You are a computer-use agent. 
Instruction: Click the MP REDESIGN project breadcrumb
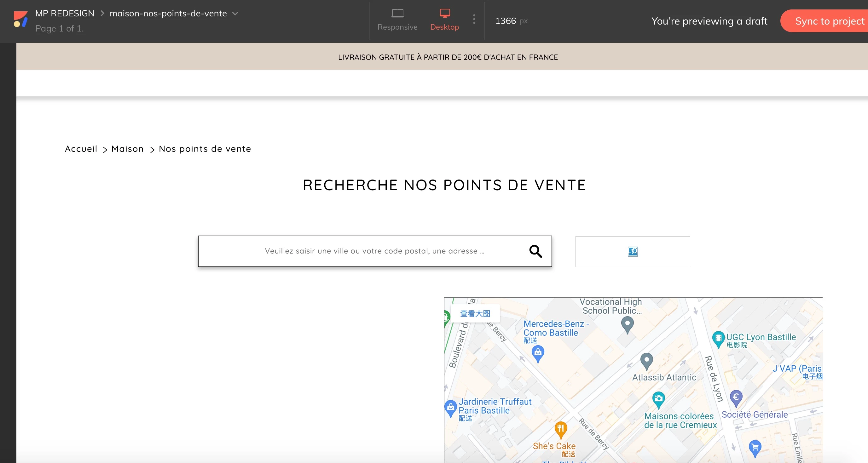(x=65, y=14)
